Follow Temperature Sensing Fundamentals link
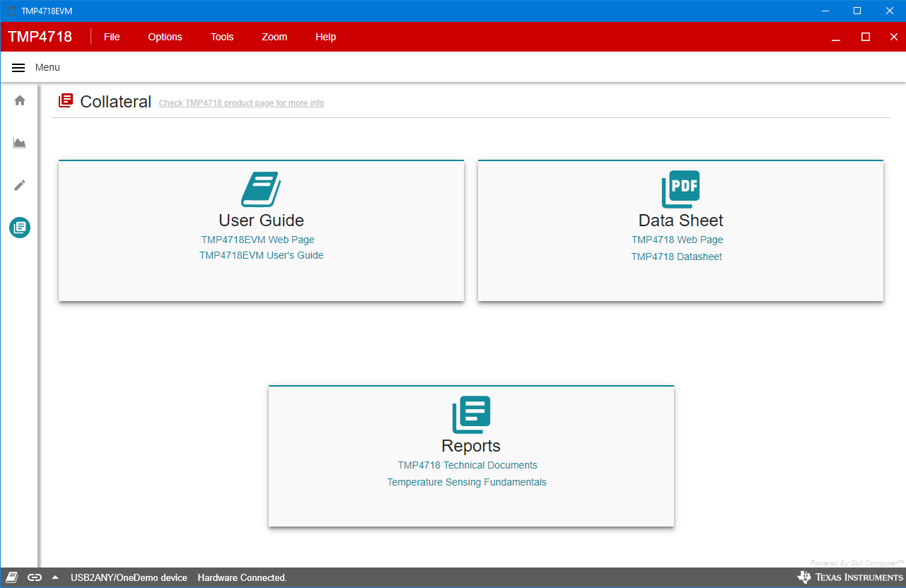906x588 pixels. [x=467, y=482]
